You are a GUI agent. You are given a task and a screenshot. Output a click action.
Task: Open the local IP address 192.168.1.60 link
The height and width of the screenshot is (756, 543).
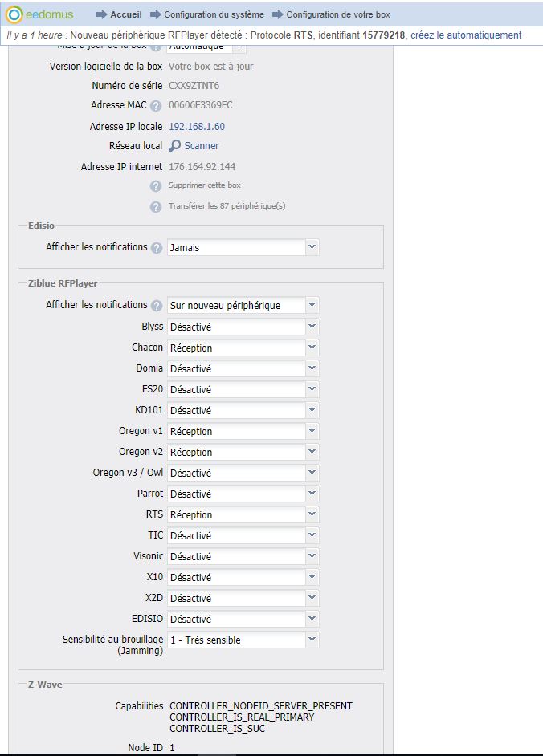coord(197,127)
